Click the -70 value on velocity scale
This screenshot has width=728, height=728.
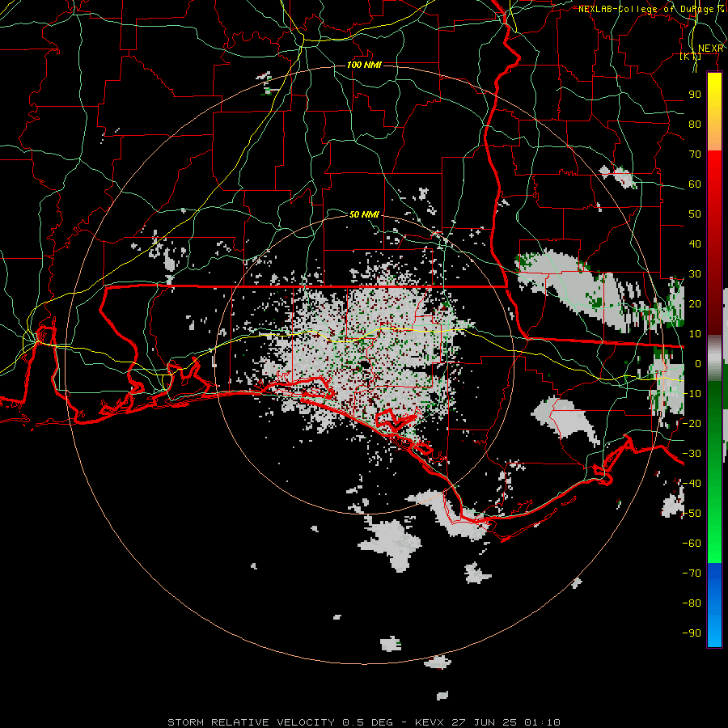(x=692, y=574)
